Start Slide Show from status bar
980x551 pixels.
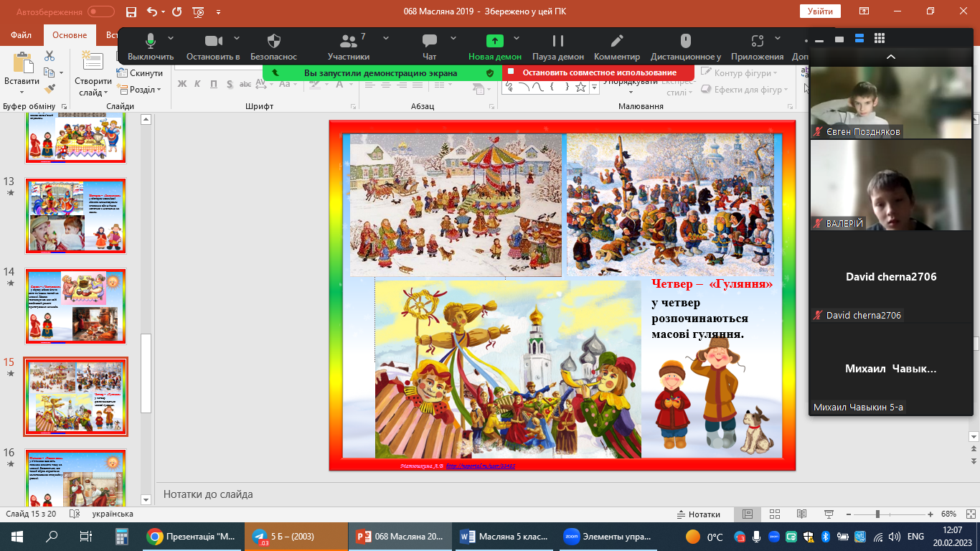pos(828,514)
